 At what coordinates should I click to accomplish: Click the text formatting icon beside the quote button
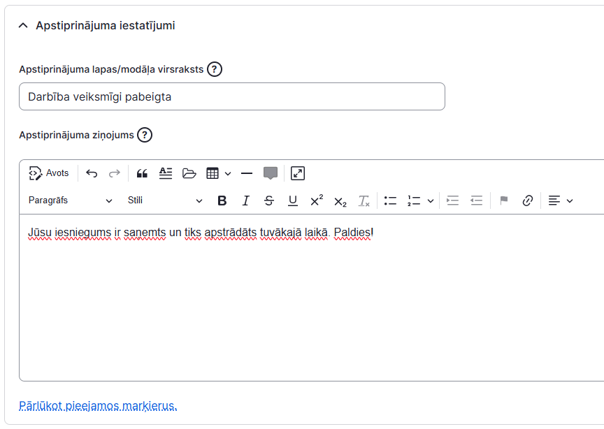[x=166, y=173]
